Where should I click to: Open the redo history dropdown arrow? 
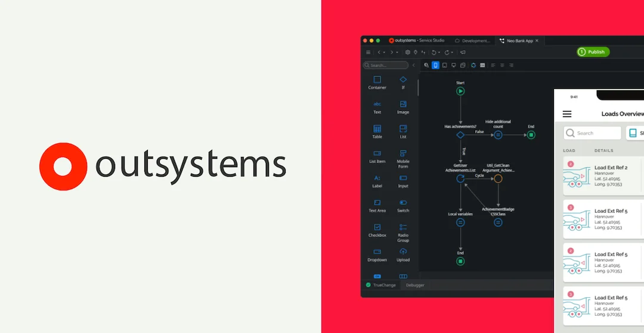pos(452,53)
